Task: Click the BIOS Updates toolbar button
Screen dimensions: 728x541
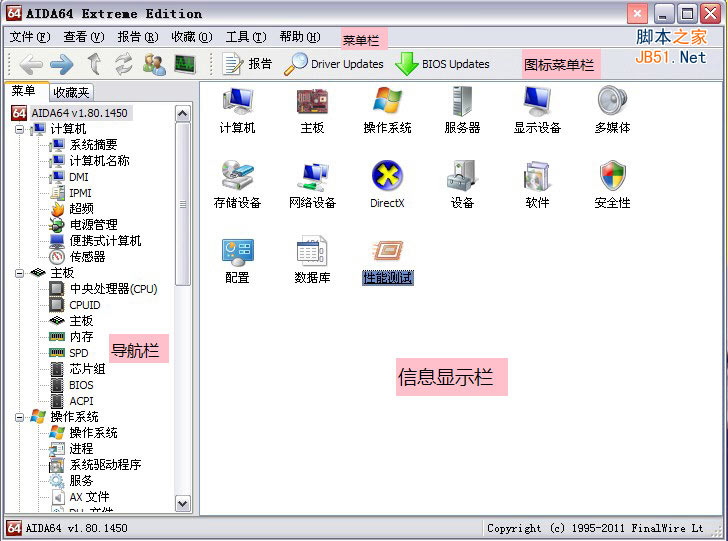Action: click(442, 64)
